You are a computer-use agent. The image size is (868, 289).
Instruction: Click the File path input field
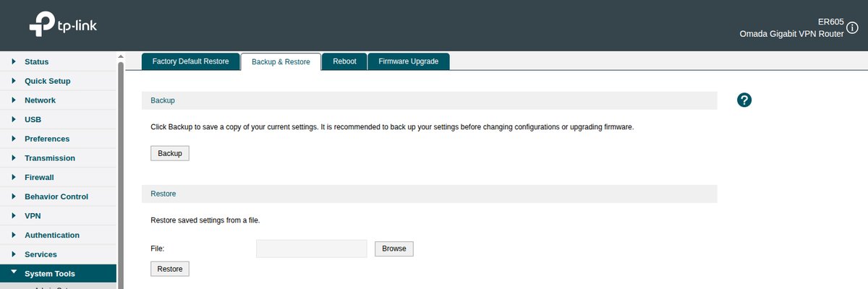point(312,249)
